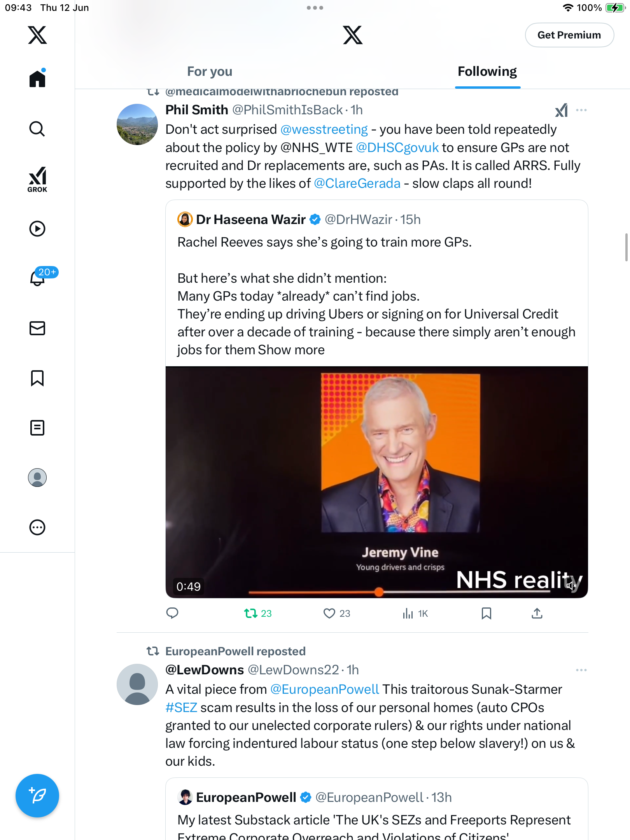Image resolution: width=630 pixels, height=840 pixels.
Task: Open the Lists icon in sidebar
Action: 37,428
